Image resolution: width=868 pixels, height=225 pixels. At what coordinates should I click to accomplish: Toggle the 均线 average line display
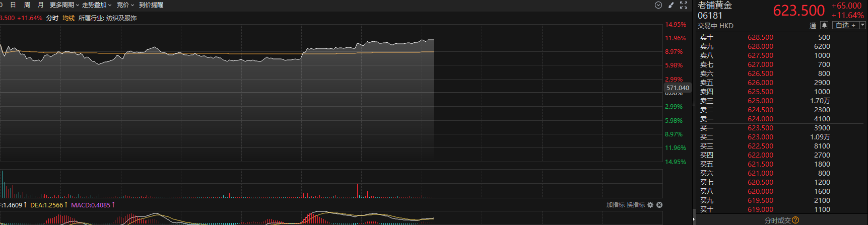coord(69,18)
